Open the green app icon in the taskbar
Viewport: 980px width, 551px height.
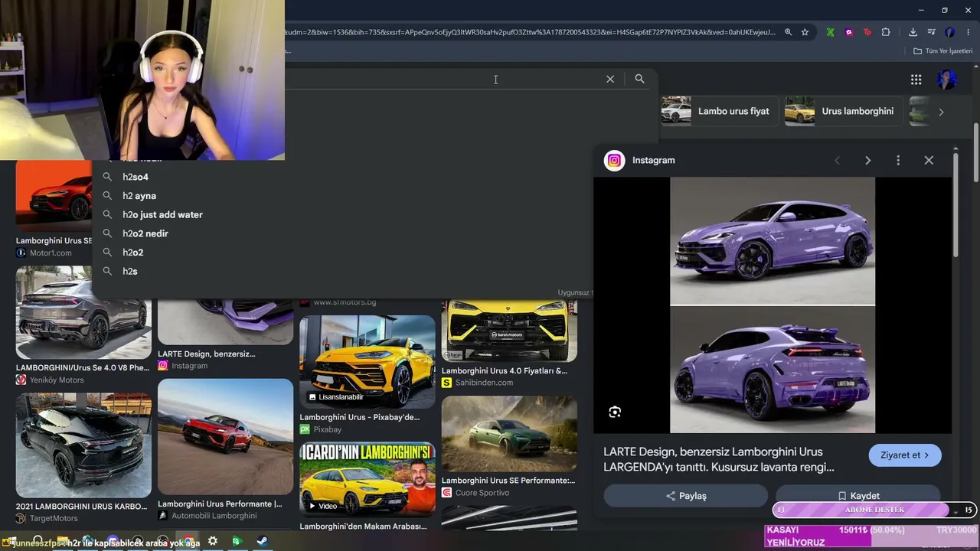[237, 541]
